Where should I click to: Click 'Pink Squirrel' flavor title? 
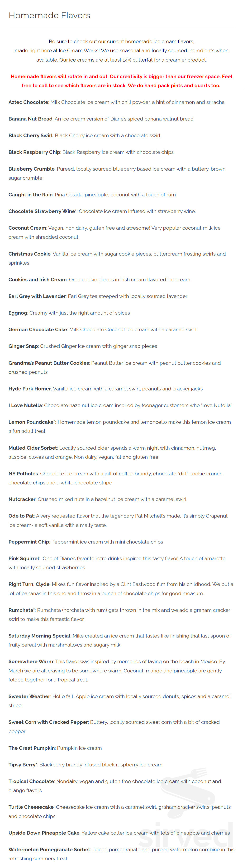pyautogui.click(x=24, y=558)
